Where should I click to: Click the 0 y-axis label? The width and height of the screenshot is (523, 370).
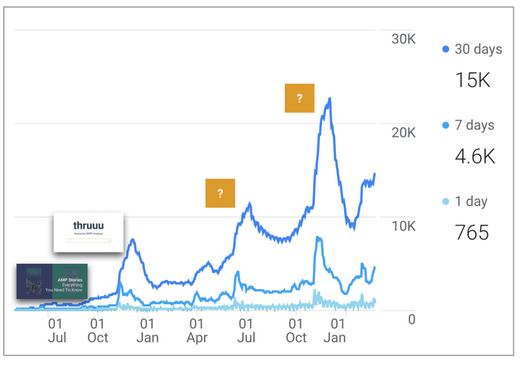pyautogui.click(x=412, y=320)
